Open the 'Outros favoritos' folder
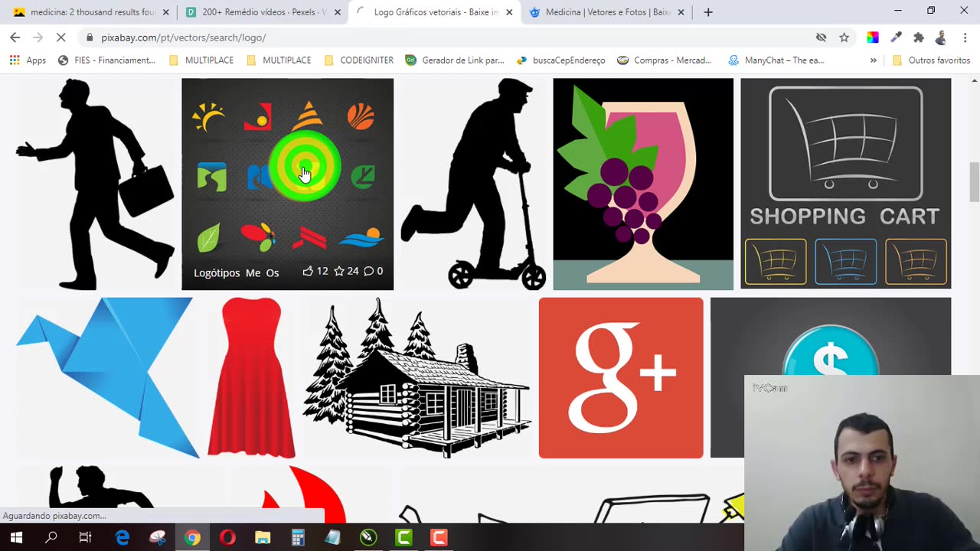 click(931, 60)
